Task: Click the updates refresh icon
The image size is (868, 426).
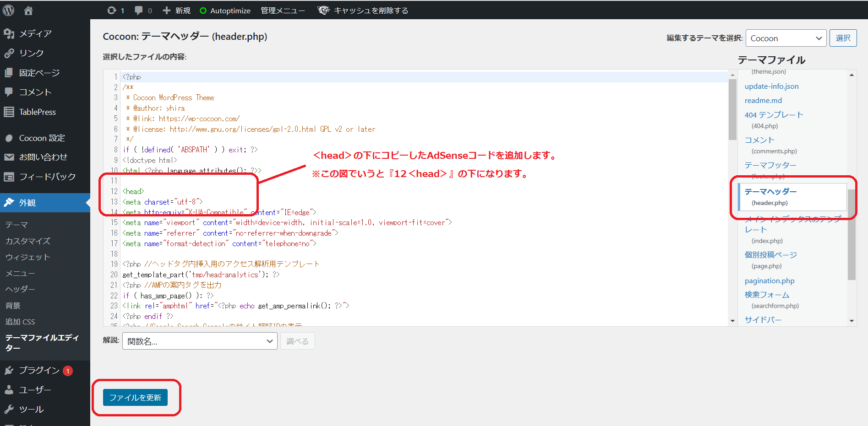Action: (x=112, y=10)
